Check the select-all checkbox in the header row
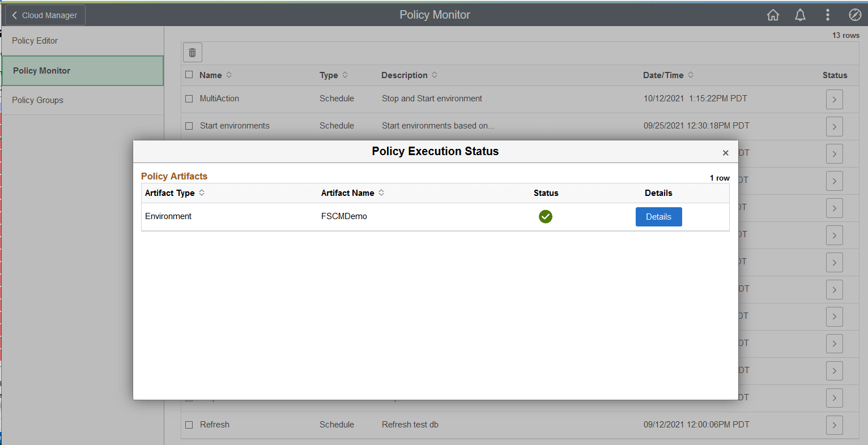 pos(189,75)
